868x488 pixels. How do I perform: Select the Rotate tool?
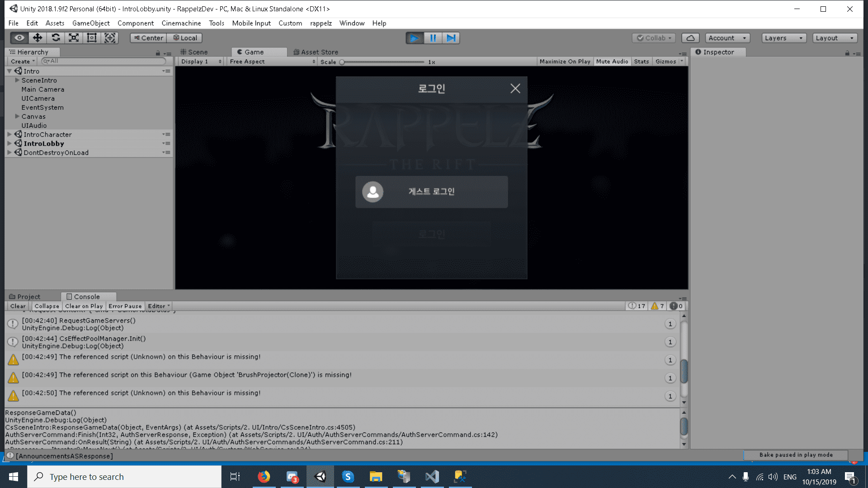pyautogui.click(x=56, y=38)
